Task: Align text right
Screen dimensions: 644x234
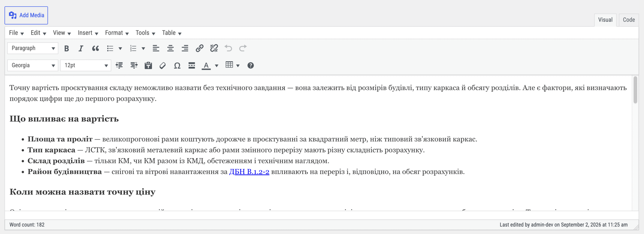Action: (x=185, y=48)
